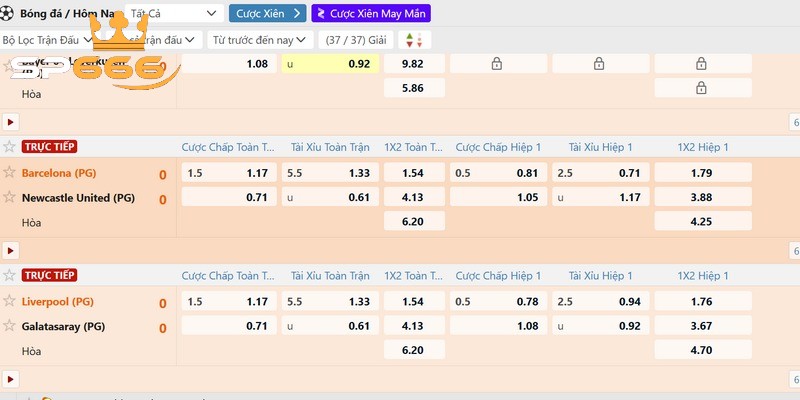Viewport: 800px width, 400px height.
Task: Click the play icon below the Barcelona match
Action: click(11, 251)
